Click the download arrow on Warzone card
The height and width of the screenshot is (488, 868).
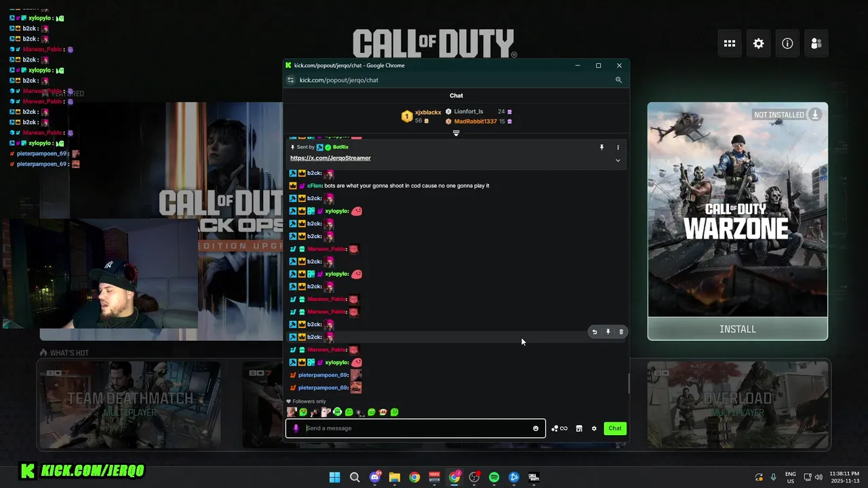[815, 115]
